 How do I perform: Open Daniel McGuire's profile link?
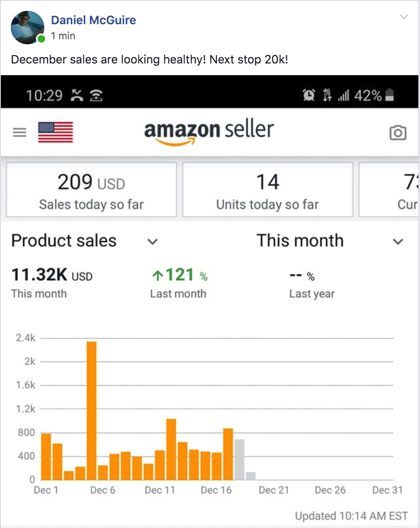[94, 20]
